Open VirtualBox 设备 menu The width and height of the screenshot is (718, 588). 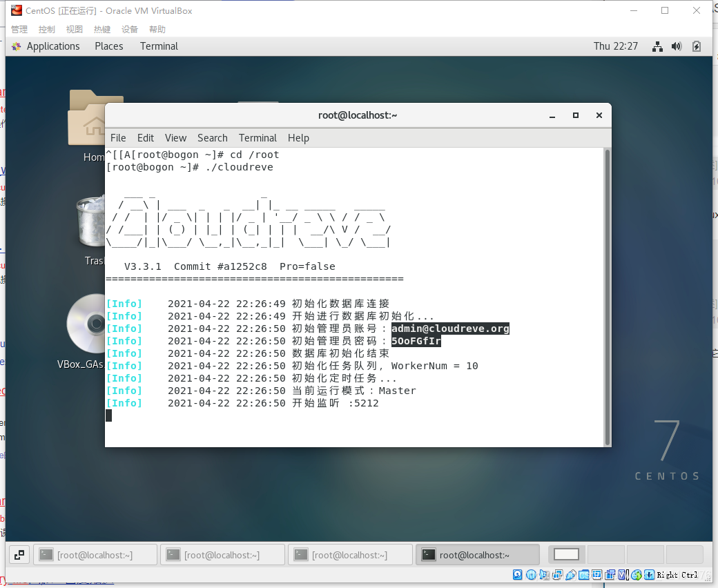click(130, 29)
